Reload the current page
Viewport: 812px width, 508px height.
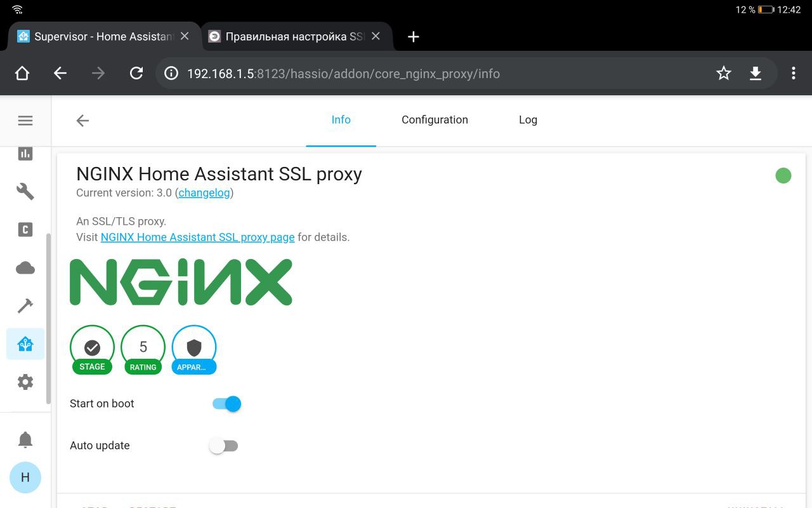[x=136, y=74]
